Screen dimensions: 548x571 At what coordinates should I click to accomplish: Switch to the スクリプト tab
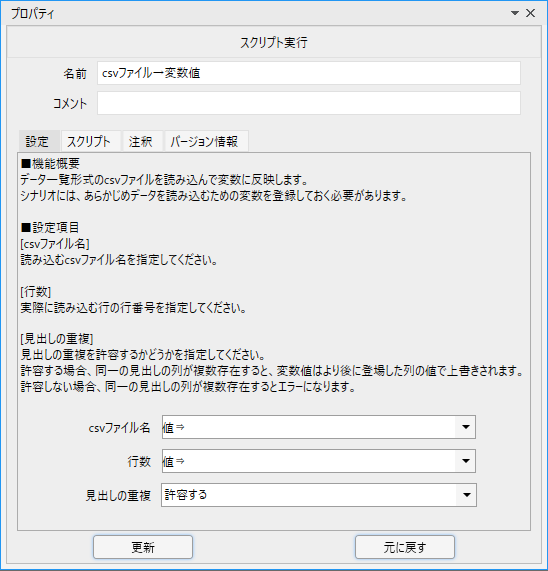(88, 141)
